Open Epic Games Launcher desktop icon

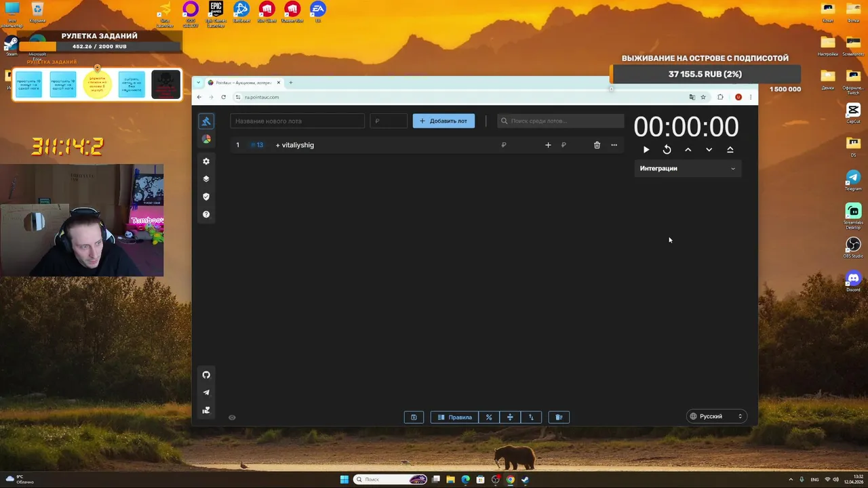[x=216, y=14]
